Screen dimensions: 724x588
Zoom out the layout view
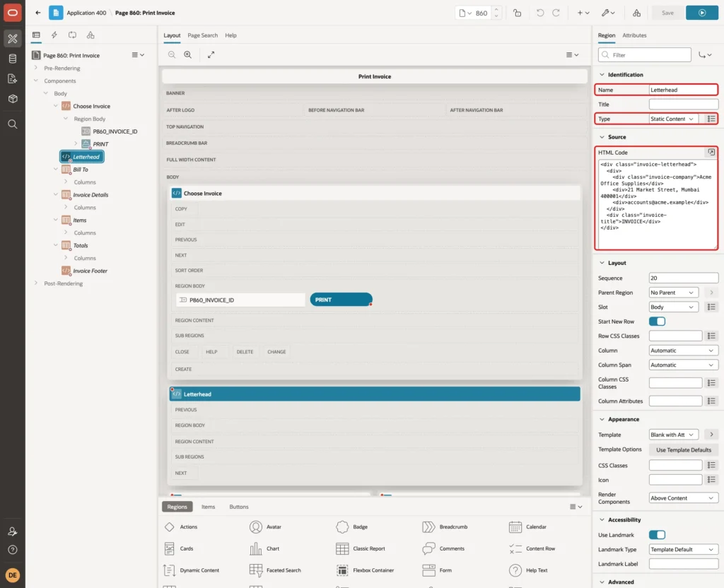tap(172, 54)
